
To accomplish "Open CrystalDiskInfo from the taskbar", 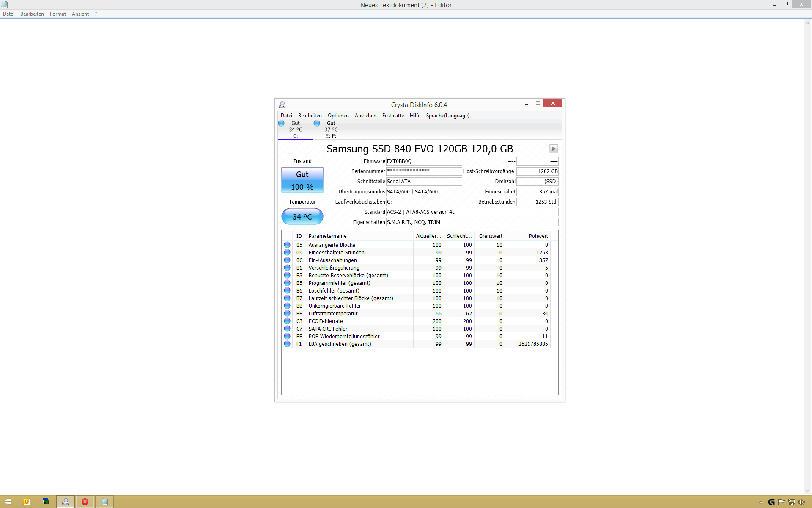I will 66,502.
